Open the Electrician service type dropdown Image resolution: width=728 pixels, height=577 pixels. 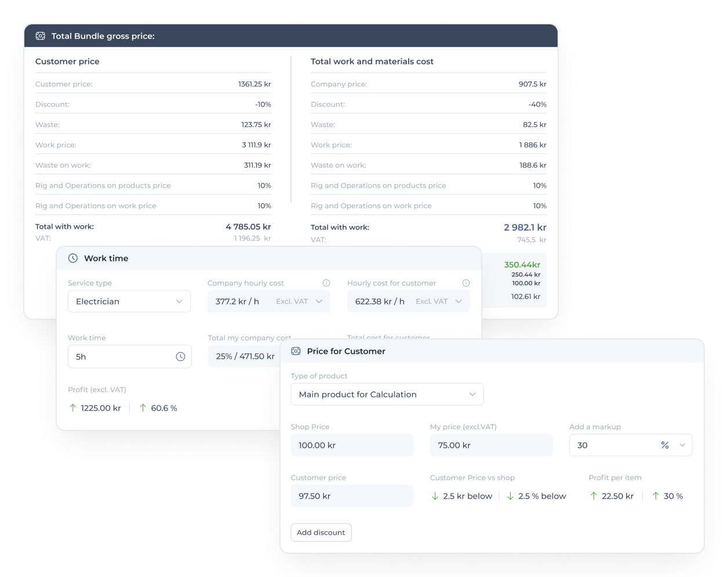click(129, 301)
